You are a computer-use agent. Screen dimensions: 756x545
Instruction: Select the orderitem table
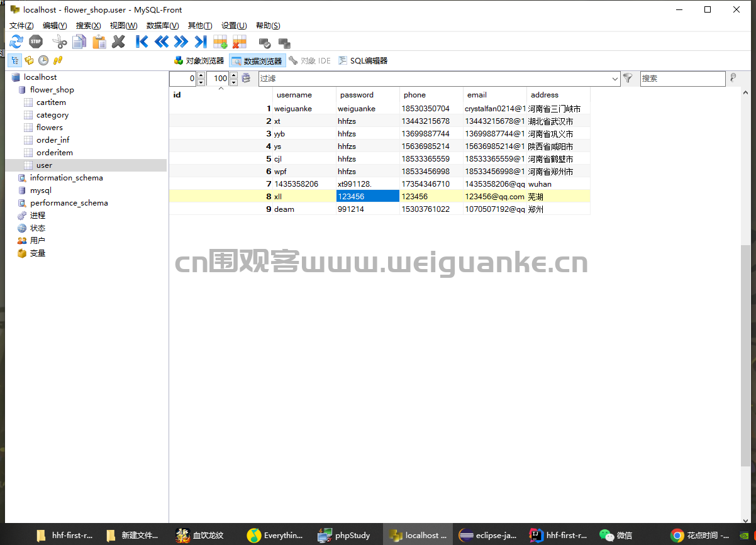point(54,152)
